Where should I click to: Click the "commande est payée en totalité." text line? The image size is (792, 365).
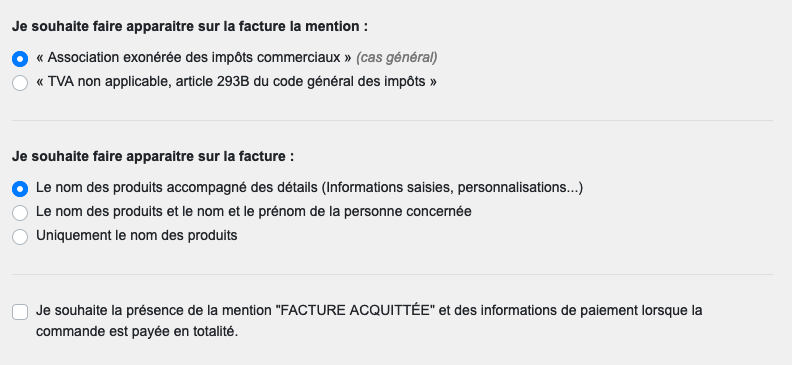137,332
